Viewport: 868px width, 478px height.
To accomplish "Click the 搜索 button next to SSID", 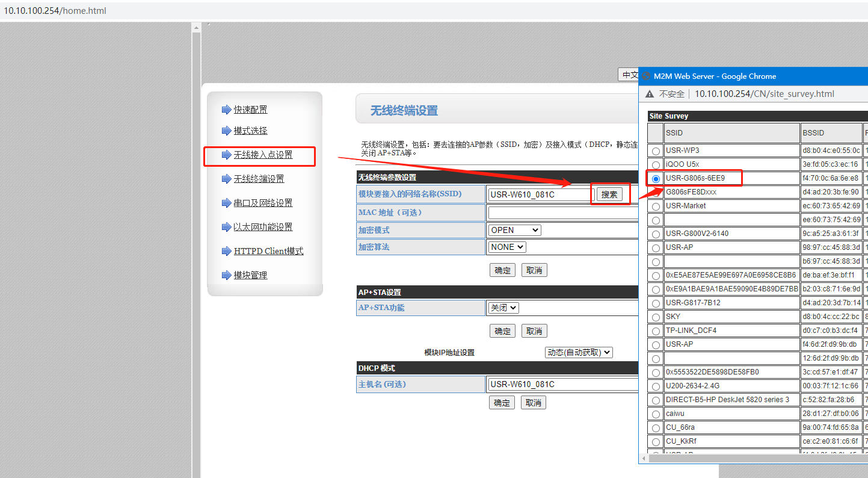I will click(x=609, y=194).
